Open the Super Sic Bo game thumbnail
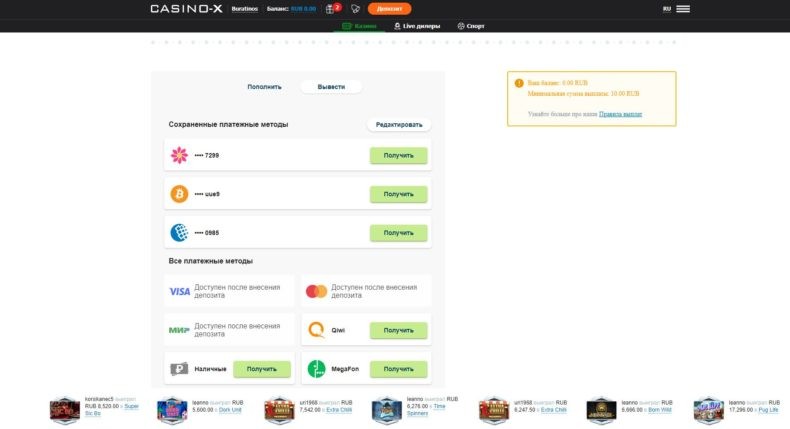This screenshot has width=790, height=429. (x=65, y=409)
